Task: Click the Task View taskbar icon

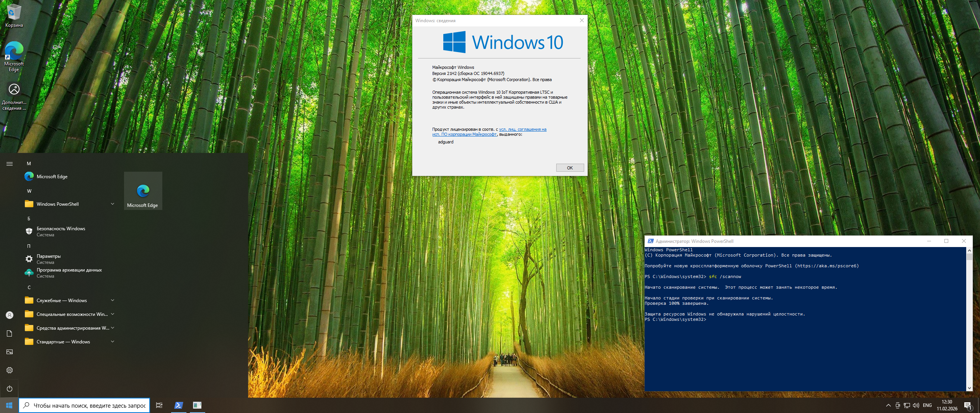Action: point(159,405)
